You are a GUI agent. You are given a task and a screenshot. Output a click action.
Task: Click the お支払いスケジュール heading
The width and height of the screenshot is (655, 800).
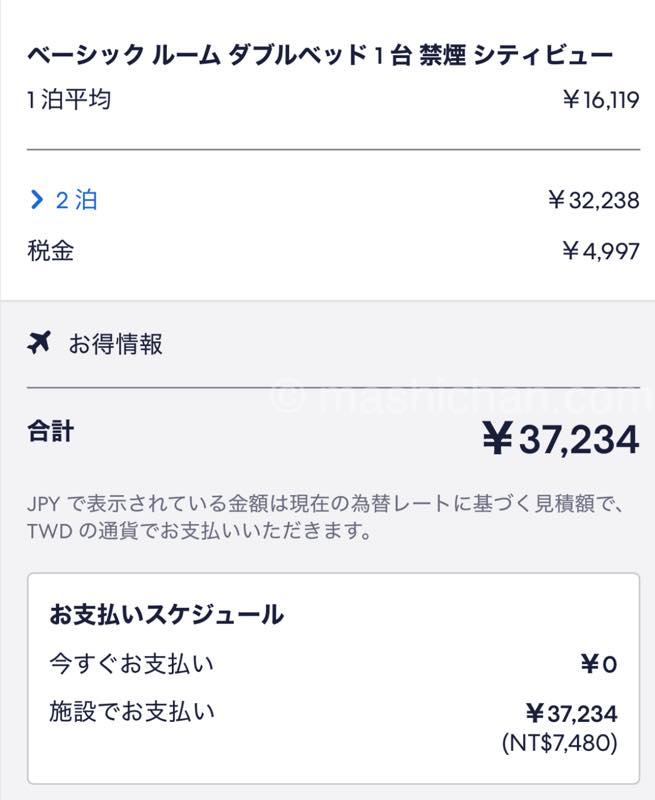(x=166, y=615)
